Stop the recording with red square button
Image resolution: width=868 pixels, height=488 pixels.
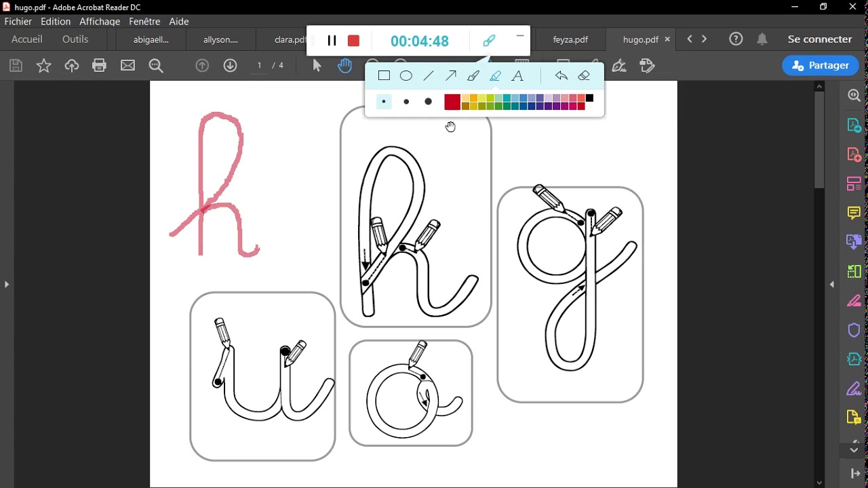(x=353, y=41)
